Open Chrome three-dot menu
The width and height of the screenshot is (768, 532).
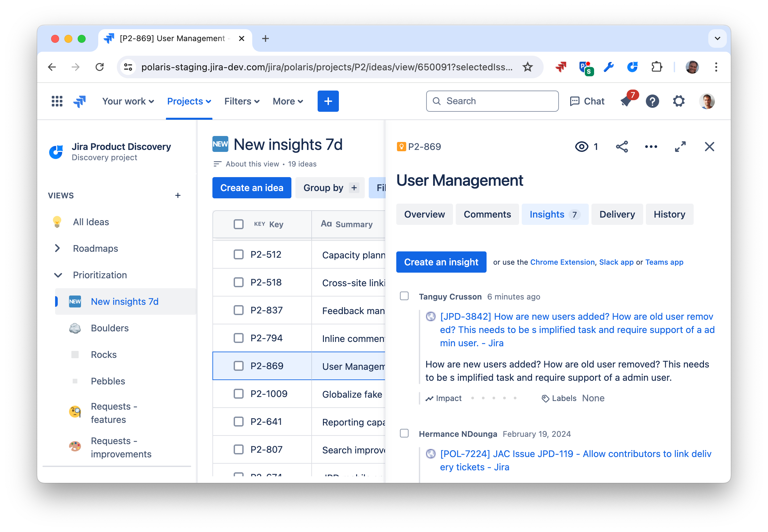click(x=716, y=67)
